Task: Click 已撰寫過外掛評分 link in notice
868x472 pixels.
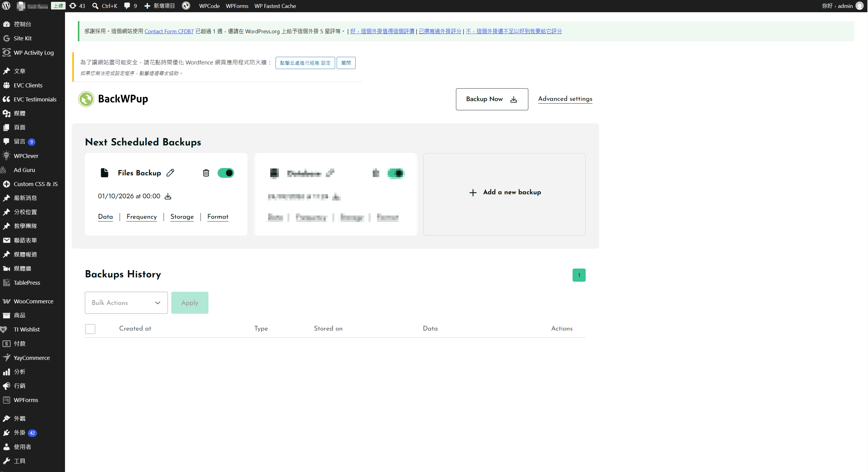Action: (x=440, y=31)
